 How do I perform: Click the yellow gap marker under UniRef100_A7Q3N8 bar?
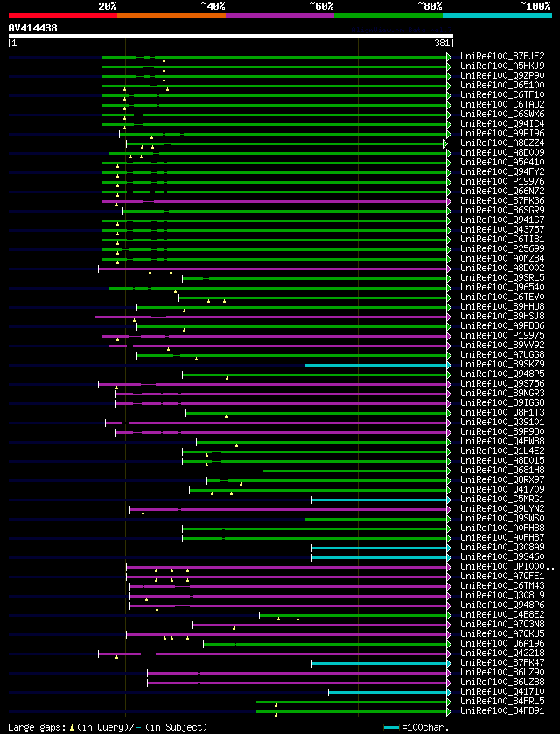coord(234,628)
